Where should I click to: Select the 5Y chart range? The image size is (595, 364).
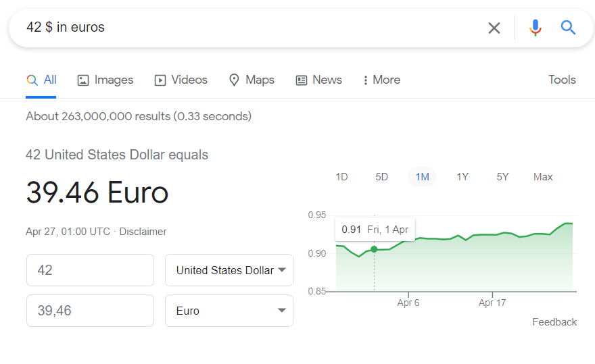pyautogui.click(x=502, y=177)
